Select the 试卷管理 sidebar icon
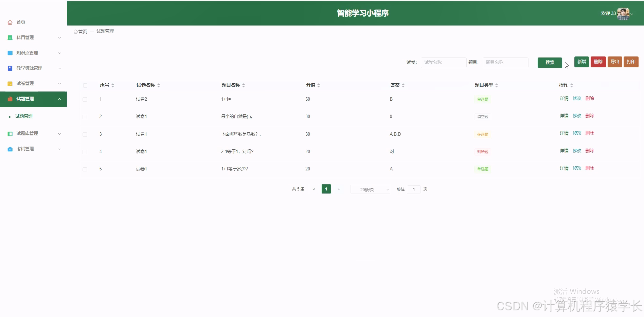 coord(10,83)
